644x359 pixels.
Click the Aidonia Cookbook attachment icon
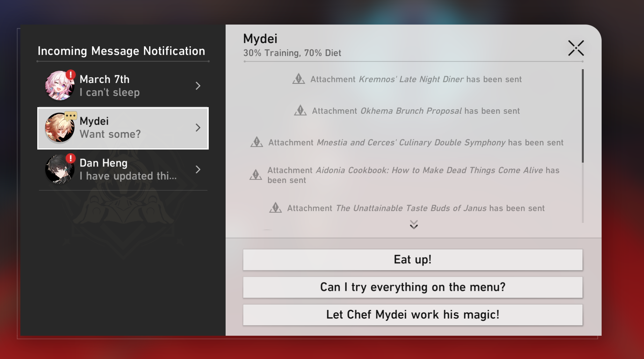pos(256,175)
